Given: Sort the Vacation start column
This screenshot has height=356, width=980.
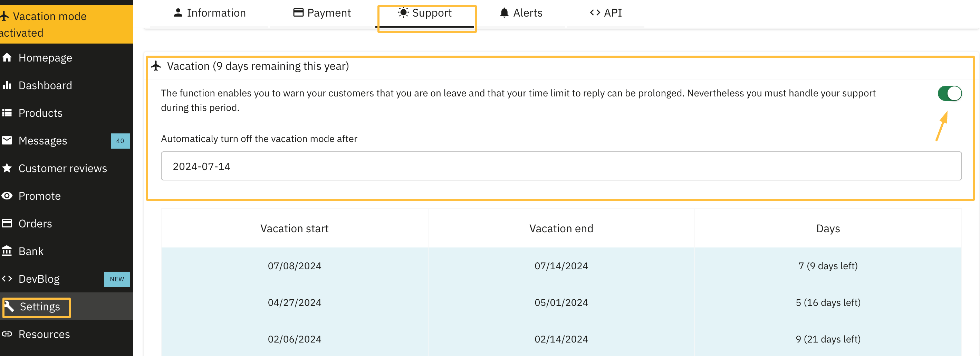Looking at the screenshot, I should 295,228.
